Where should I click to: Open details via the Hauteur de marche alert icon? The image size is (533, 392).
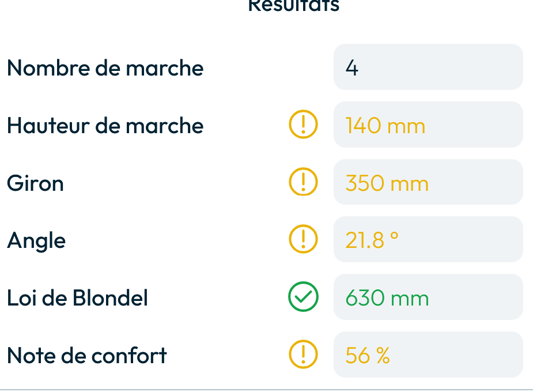303,125
